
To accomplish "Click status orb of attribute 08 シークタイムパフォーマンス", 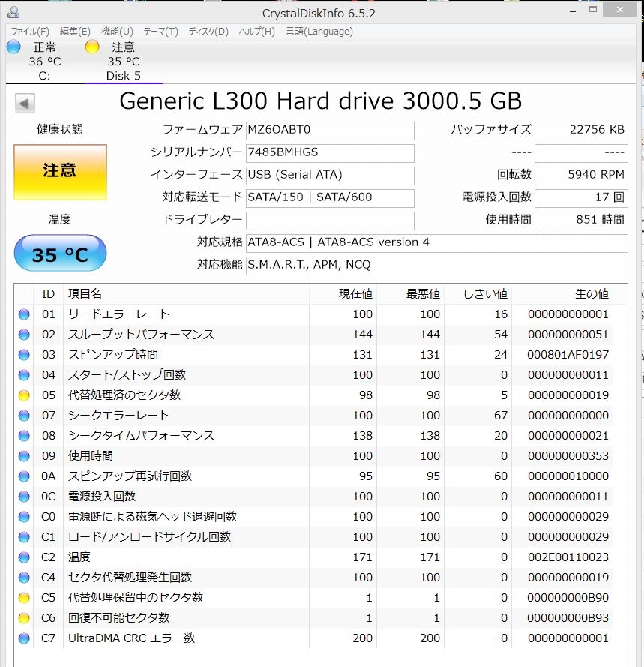I will tap(24, 436).
